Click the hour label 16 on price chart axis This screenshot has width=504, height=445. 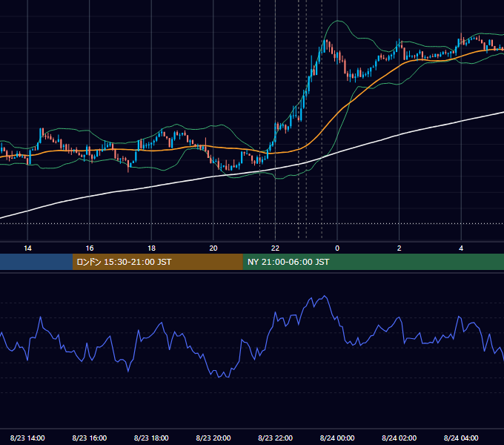[x=90, y=248]
